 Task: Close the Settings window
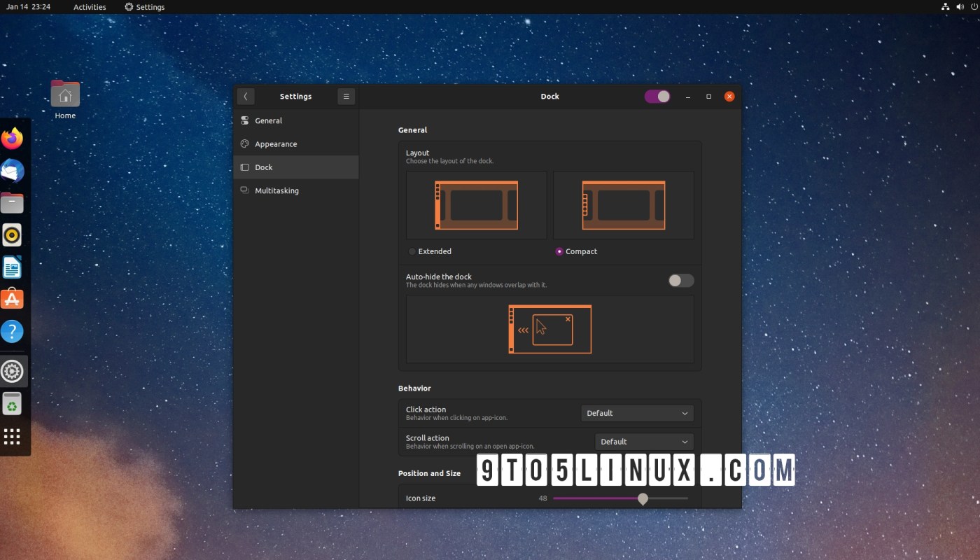click(729, 97)
